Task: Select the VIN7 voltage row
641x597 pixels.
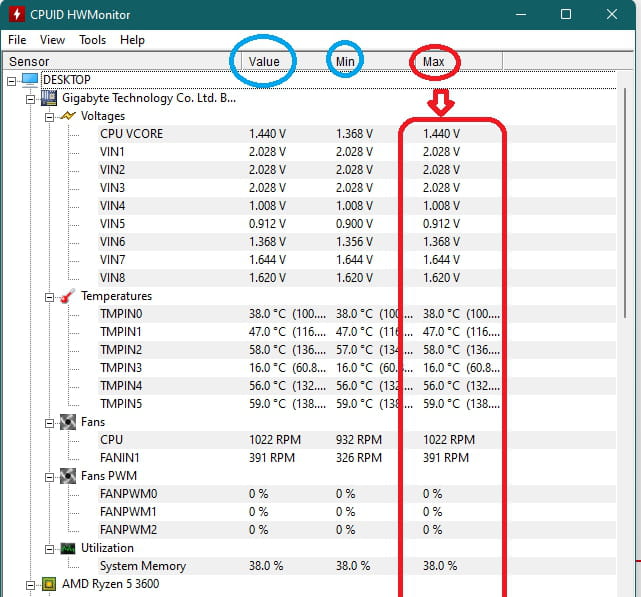Action: pos(356,260)
